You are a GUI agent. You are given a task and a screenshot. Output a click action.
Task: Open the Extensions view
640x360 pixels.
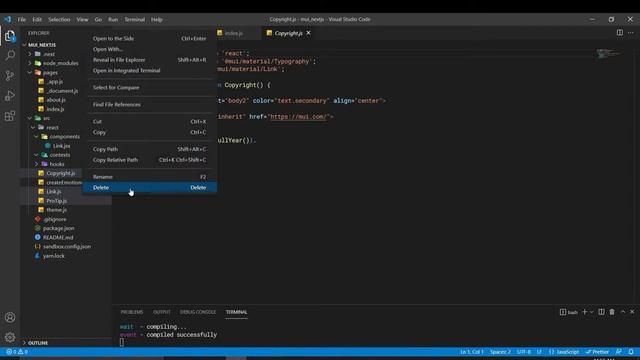tap(10, 116)
